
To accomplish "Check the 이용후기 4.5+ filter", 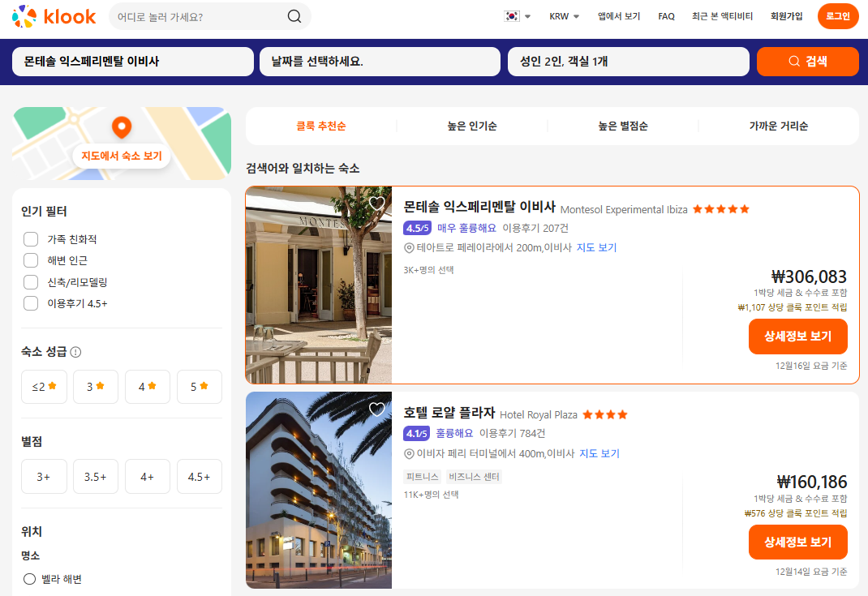I will pyautogui.click(x=31, y=303).
